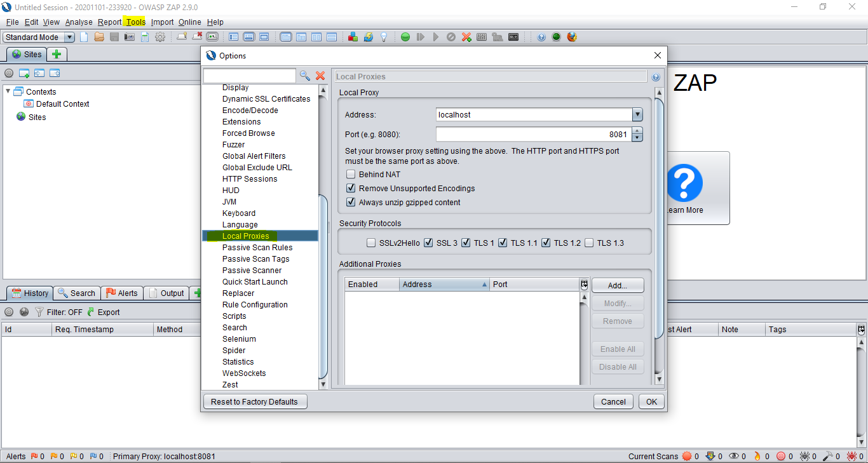Click the Cancel button in Options

[x=613, y=401]
